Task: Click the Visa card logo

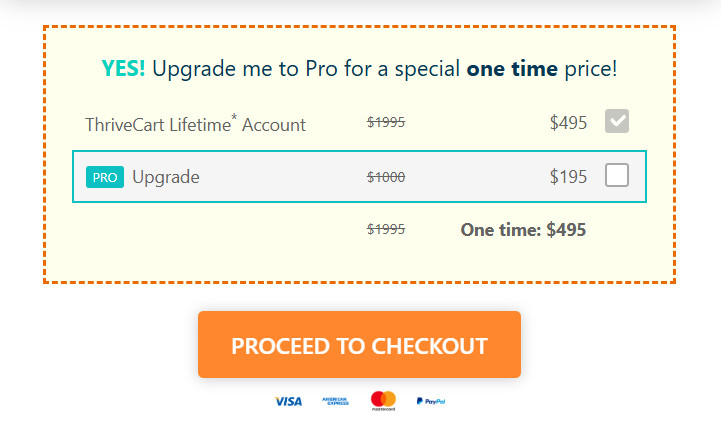Action: 288,401
